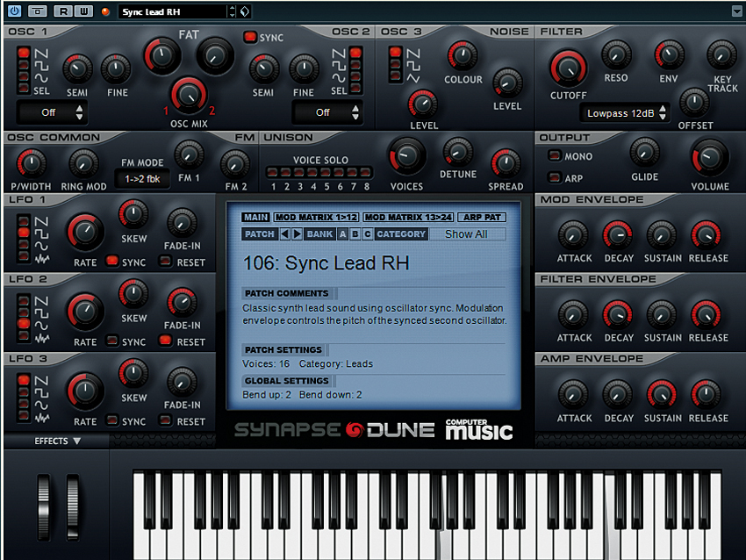Toggle LFO 2 SYNC button
This screenshot has height=560, width=746.
tap(112, 341)
